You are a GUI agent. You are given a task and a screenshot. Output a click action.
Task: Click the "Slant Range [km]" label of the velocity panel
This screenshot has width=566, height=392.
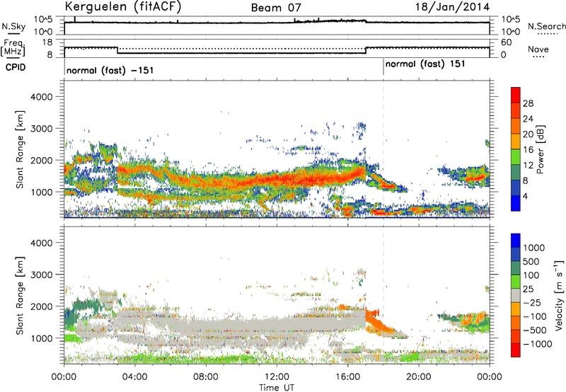click(x=20, y=295)
